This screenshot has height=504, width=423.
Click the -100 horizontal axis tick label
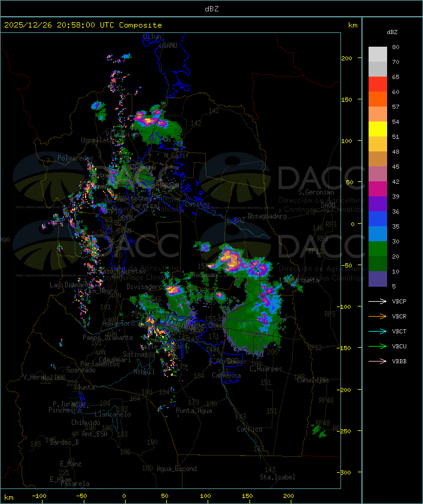tap(39, 496)
